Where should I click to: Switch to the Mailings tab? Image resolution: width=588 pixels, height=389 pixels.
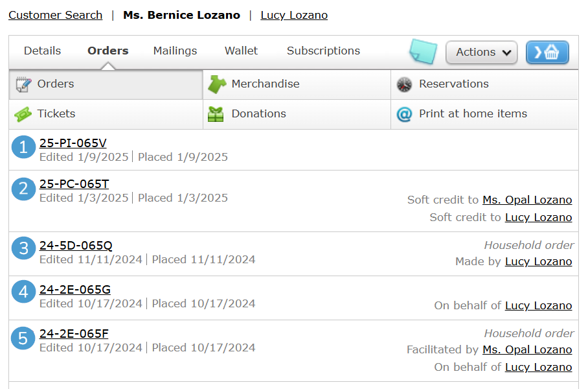pyautogui.click(x=175, y=51)
